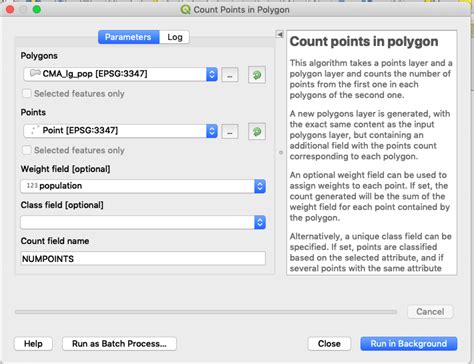Enable Selected features only under Points
This screenshot has width=474, height=364.
click(27, 150)
